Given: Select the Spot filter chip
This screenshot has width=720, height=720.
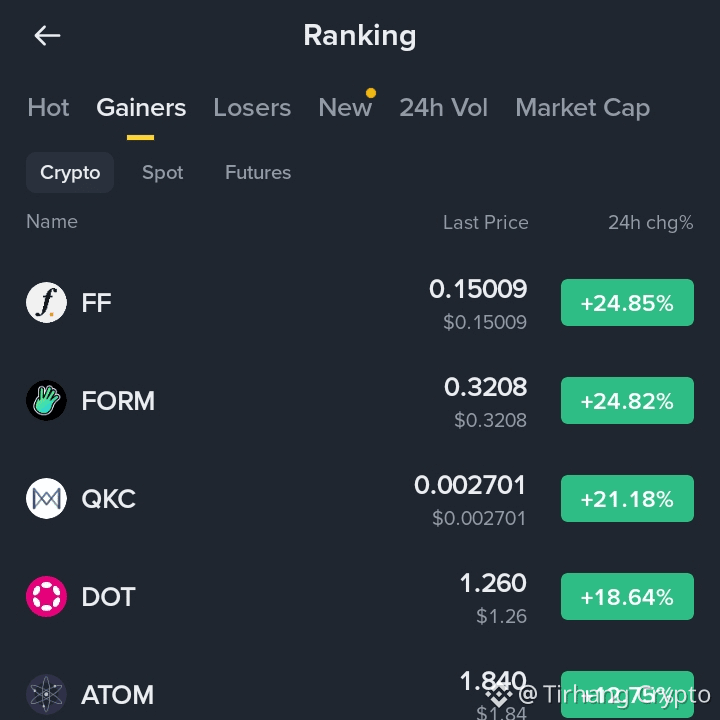Looking at the screenshot, I should [163, 173].
